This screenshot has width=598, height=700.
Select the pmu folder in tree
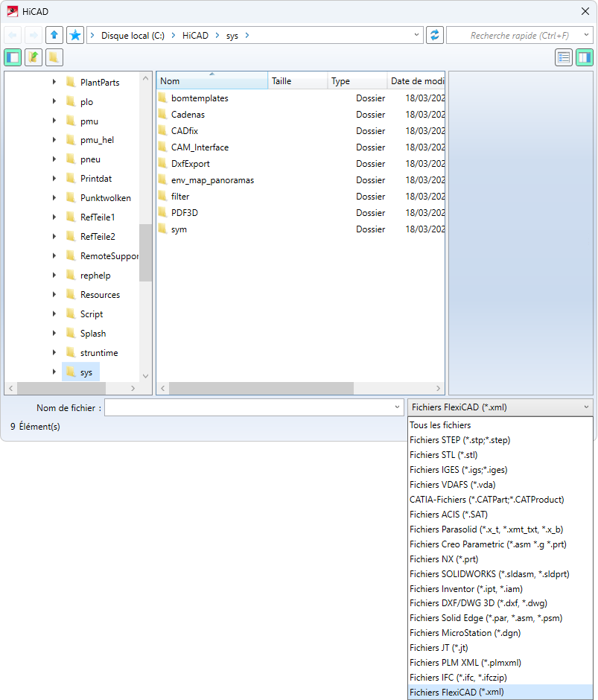pyautogui.click(x=82, y=121)
